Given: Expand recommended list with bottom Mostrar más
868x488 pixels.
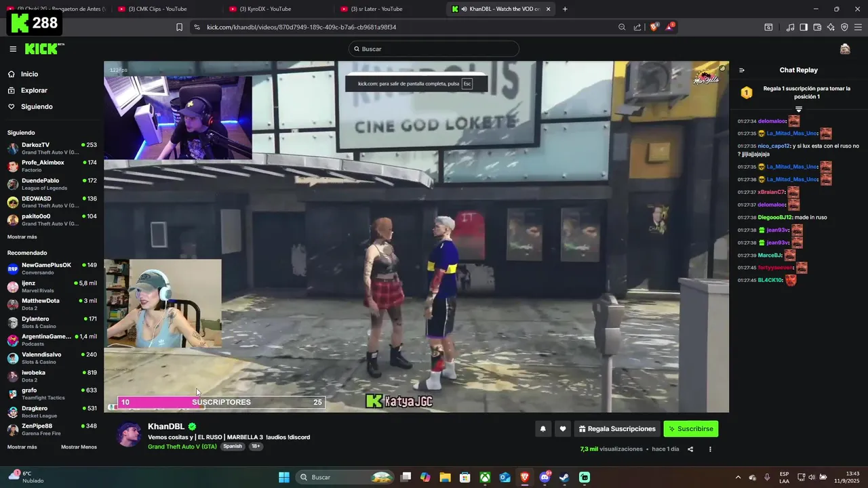Looking at the screenshot, I should [x=22, y=447].
